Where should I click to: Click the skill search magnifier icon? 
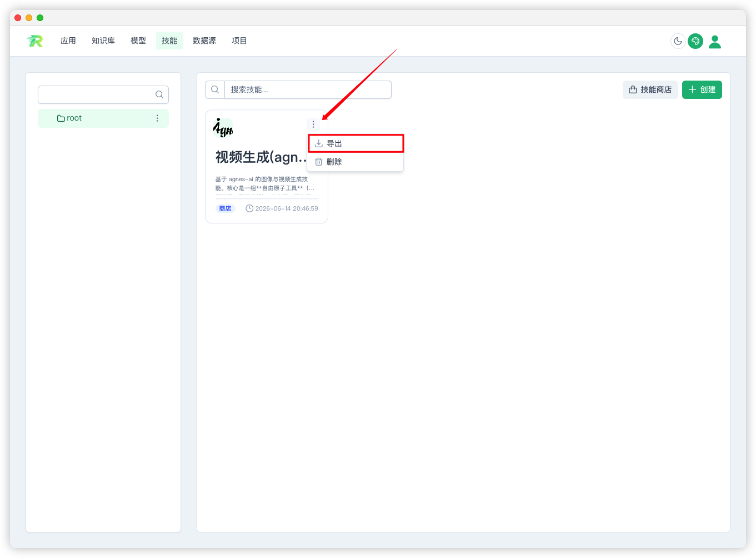click(x=215, y=89)
